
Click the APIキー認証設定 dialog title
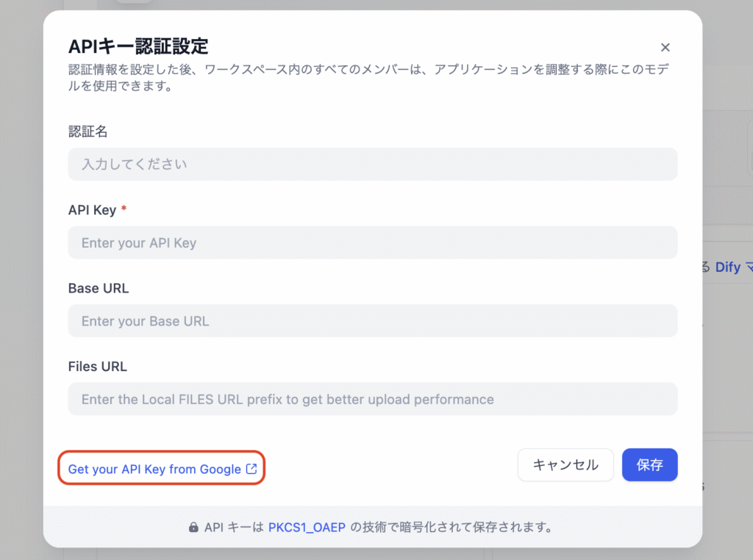click(x=138, y=46)
